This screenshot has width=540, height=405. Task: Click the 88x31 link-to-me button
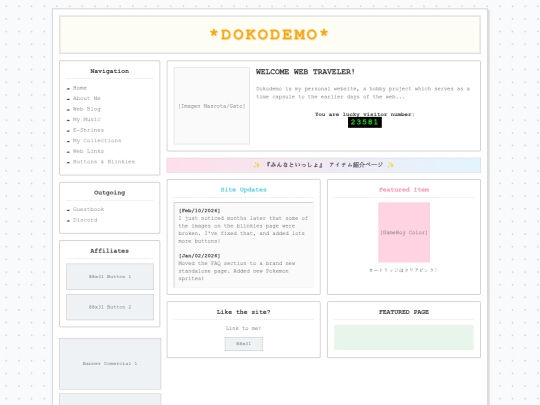[x=243, y=344]
